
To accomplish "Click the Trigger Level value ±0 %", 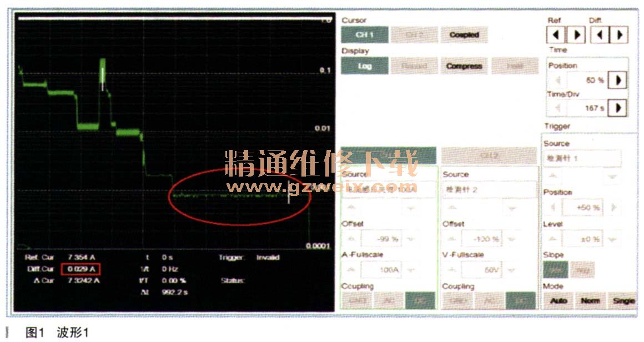I will (583, 239).
